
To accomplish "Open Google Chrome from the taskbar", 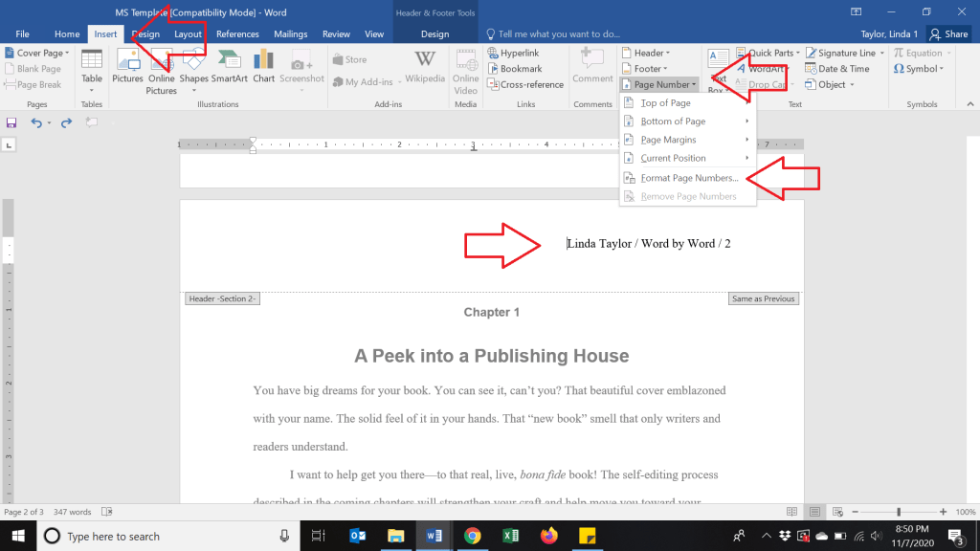I will tap(473, 536).
